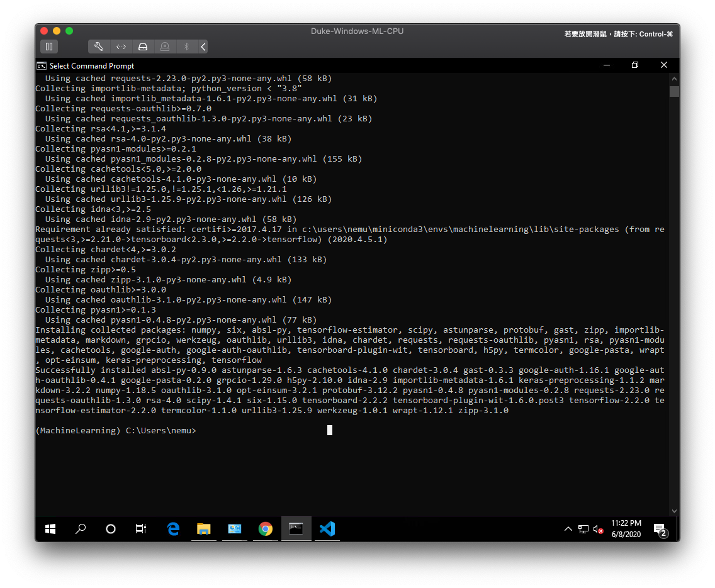Open the Windows Start menu
This screenshot has width=715, height=588.
click(50, 529)
